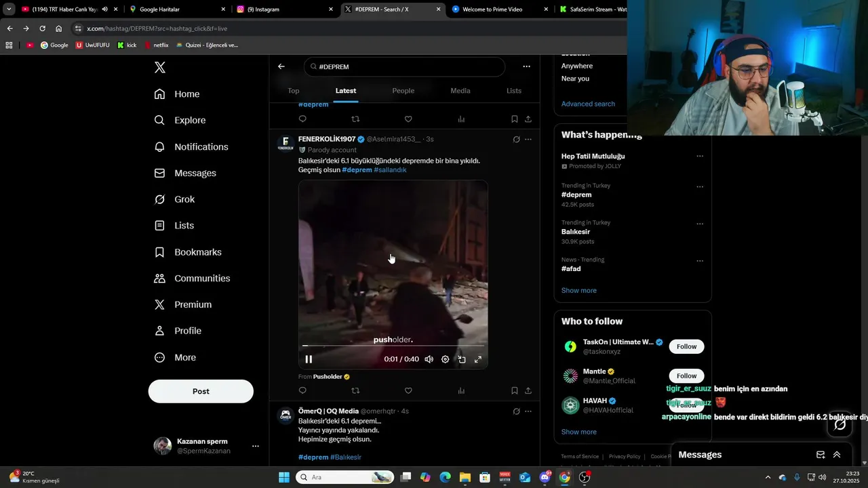This screenshot has height=488, width=868.
Task: Reload the browser page
Action: click(42, 28)
